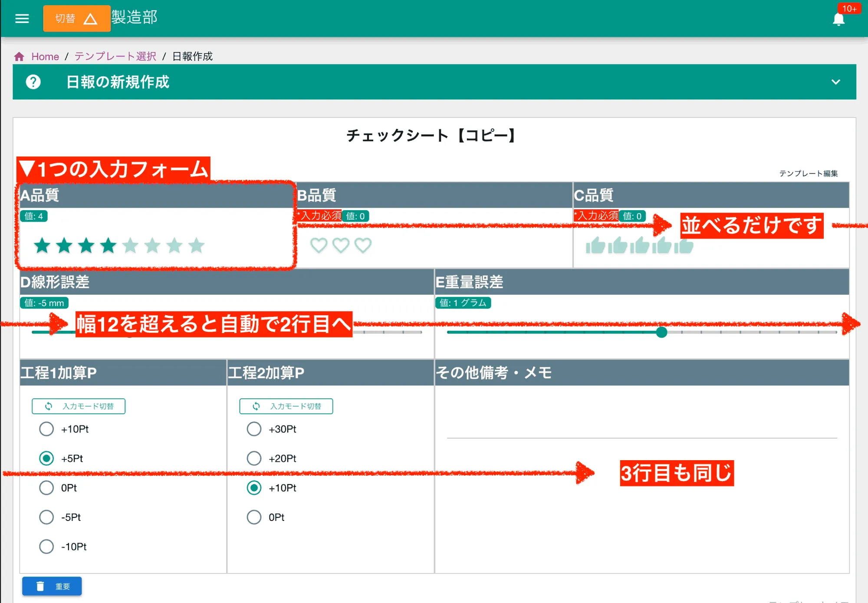Click 入力モード切替 under 工程2加算P
The width and height of the screenshot is (868, 603).
pyautogui.click(x=286, y=406)
